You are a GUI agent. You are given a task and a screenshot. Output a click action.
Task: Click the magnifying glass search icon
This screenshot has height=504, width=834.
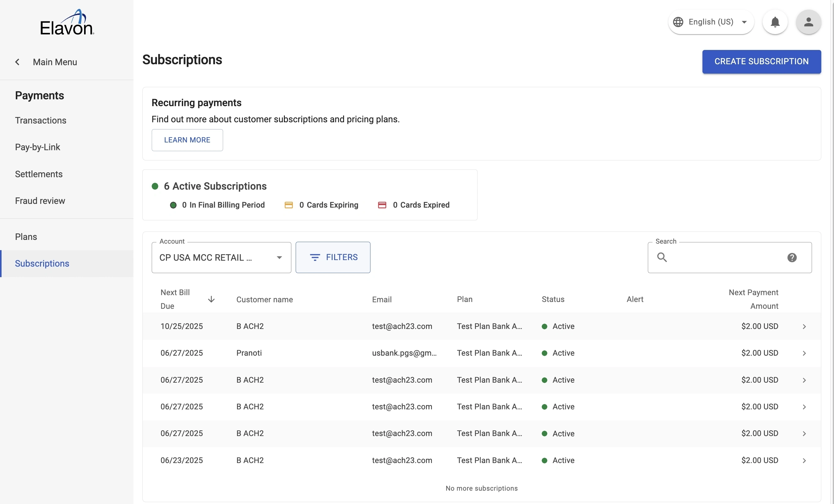[662, 257]
